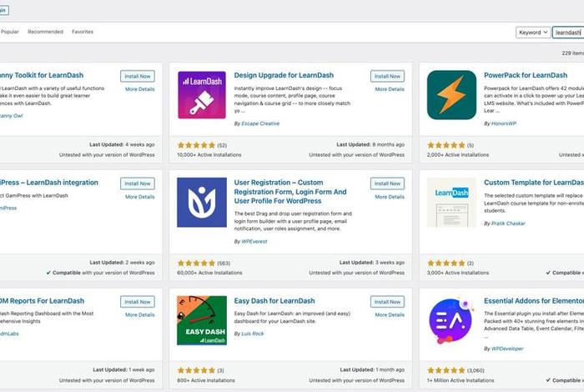This screenshot has height=392, width=584.
Task: Click the Design Upgrade for LearnDash plugin icon
Action: 202,95
